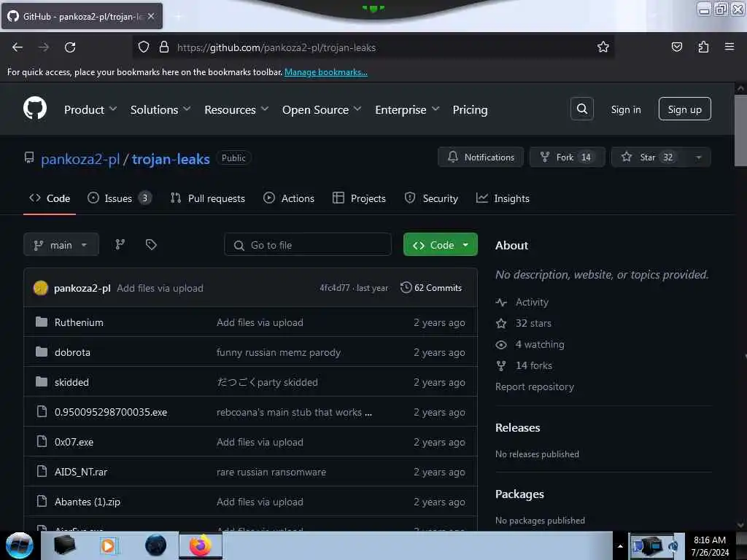Click the 14 forks link in About
747x560 pixels.
[x=533, y=365]
